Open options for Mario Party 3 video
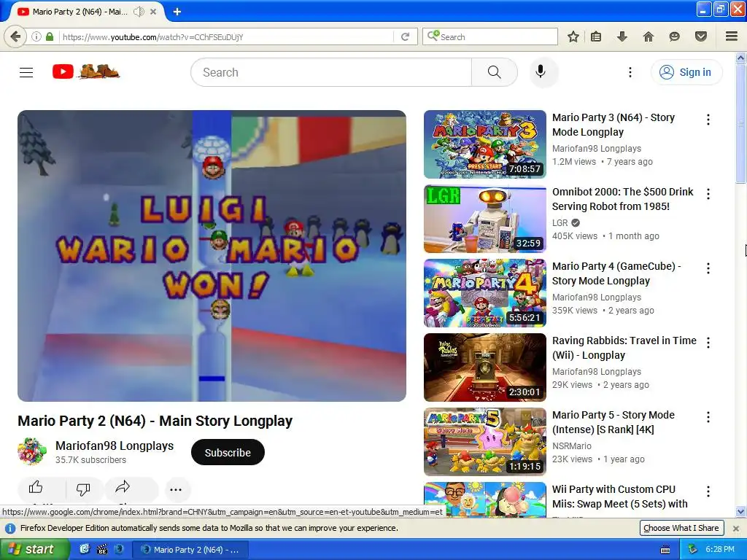The width and height of the screenshot is (747, 560). tap(708, 120)
